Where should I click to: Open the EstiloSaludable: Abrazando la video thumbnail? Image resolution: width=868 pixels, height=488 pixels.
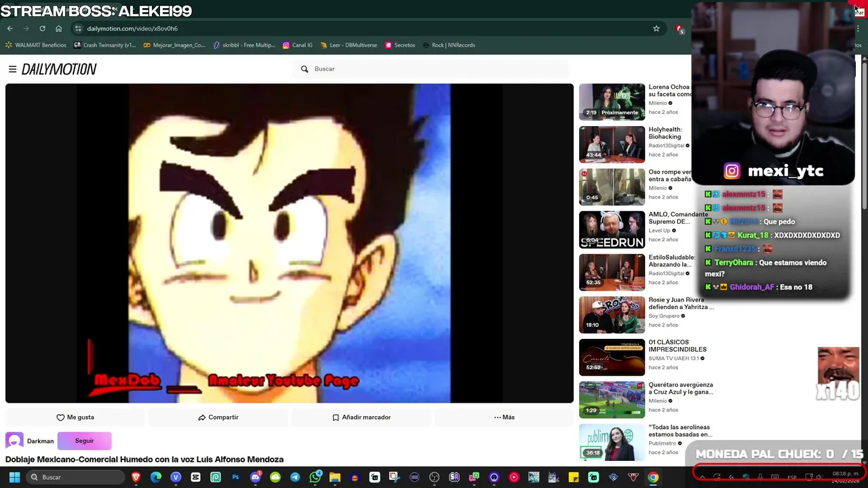coord(612,272)
